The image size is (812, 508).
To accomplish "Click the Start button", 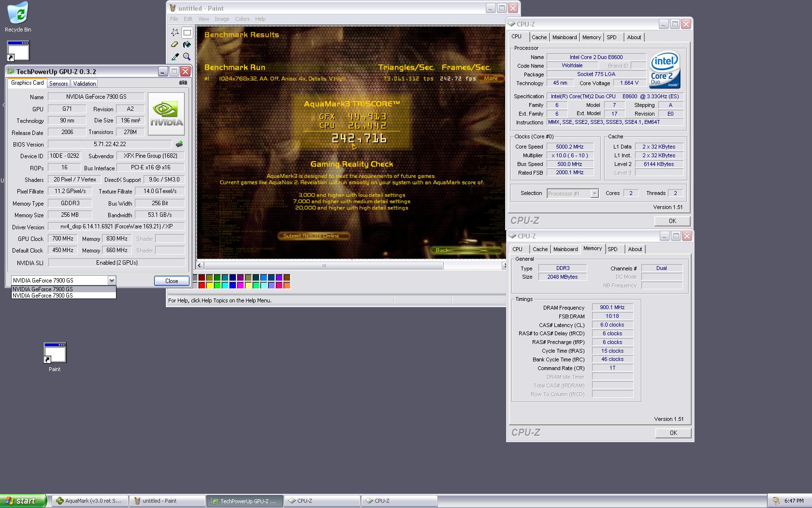I will [x=23, y=501].
